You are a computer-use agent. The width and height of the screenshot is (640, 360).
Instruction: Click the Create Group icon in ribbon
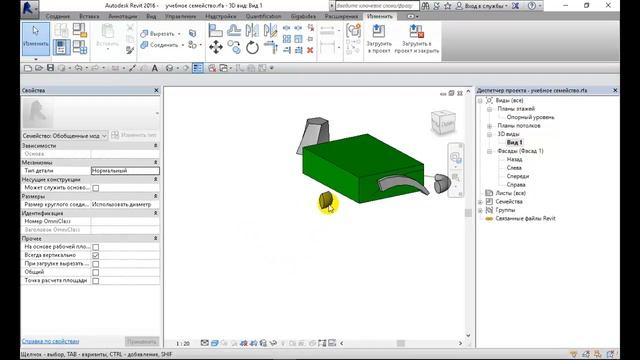(353, 30)
